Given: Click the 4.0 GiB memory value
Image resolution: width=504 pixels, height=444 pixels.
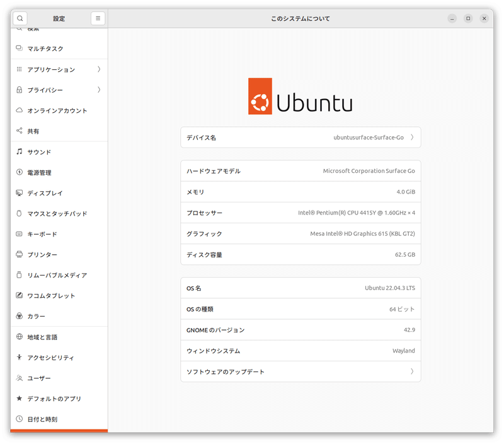Looking at the screenshot, I should click(x=406, y=192).
